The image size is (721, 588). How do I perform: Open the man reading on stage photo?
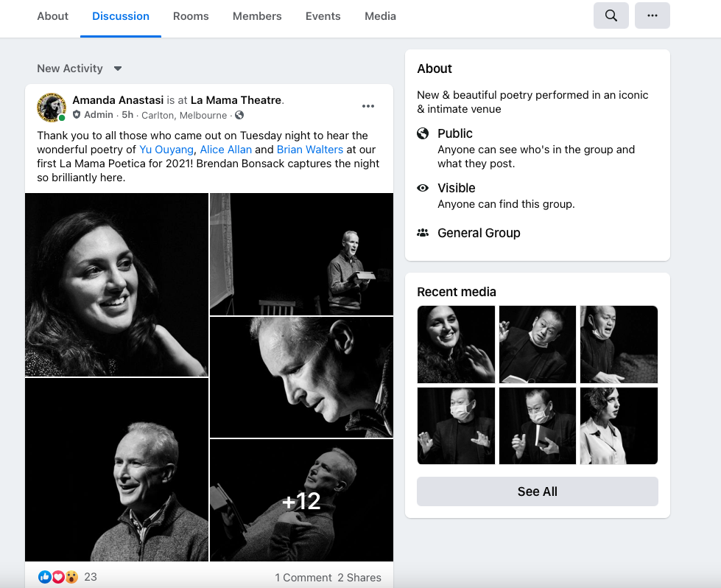[x=302, y=254]
